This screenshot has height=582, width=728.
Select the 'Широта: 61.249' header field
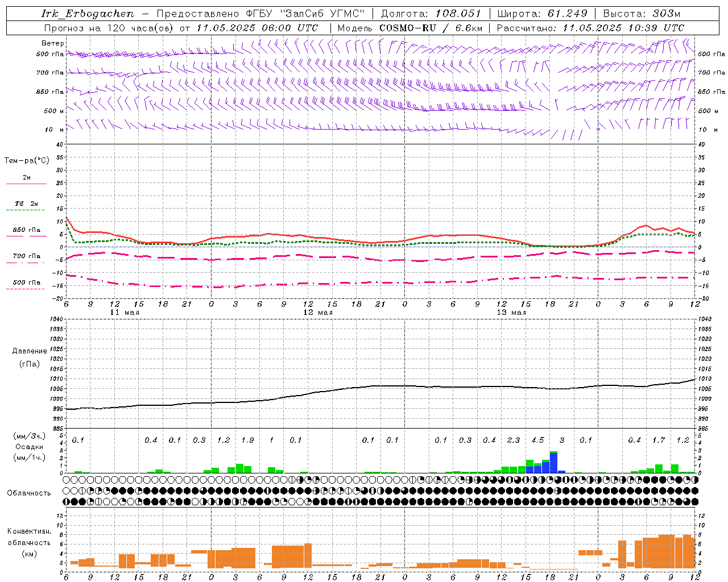[x=543, y=14]
